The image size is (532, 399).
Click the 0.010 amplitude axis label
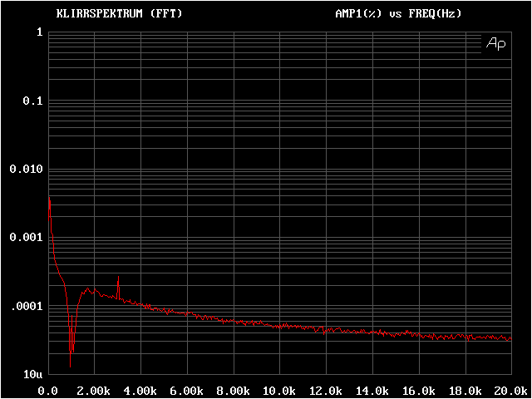[x=26, y=169]
